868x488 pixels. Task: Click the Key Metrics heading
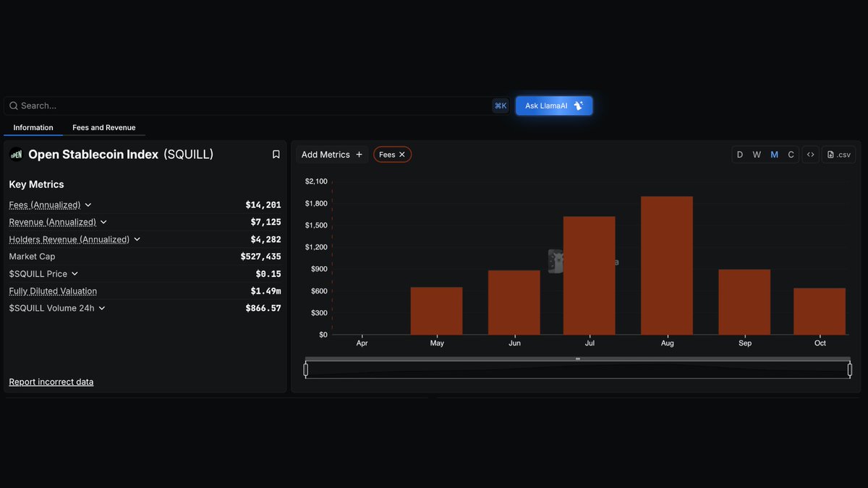(x=36, y=184)
